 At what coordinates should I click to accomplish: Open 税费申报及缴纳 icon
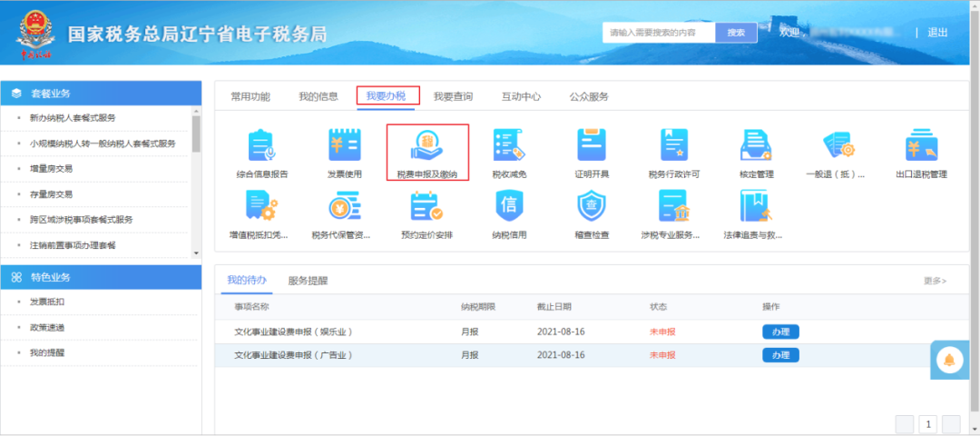pos(427,145)
